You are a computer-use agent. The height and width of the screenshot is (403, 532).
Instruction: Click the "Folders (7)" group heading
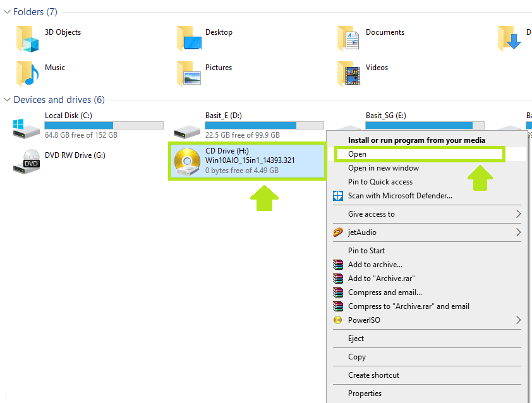coord(35,12)
